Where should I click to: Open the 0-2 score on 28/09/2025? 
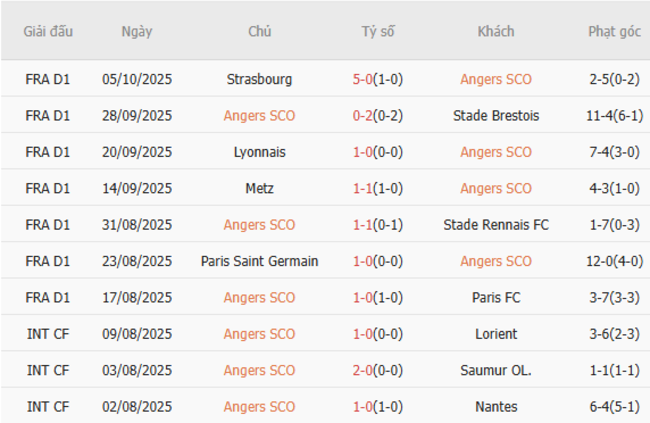362,115
